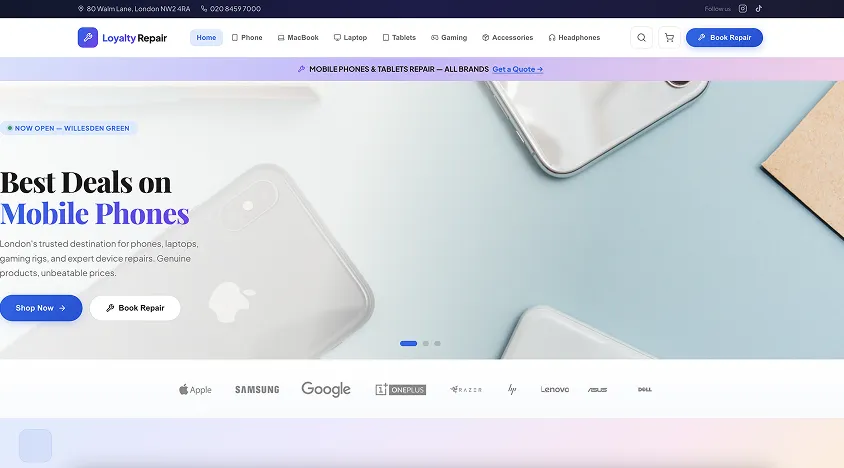Screen dimensions: 844x468
Task: Open the Instagram profile icon
Action: (x=742, y=9)
